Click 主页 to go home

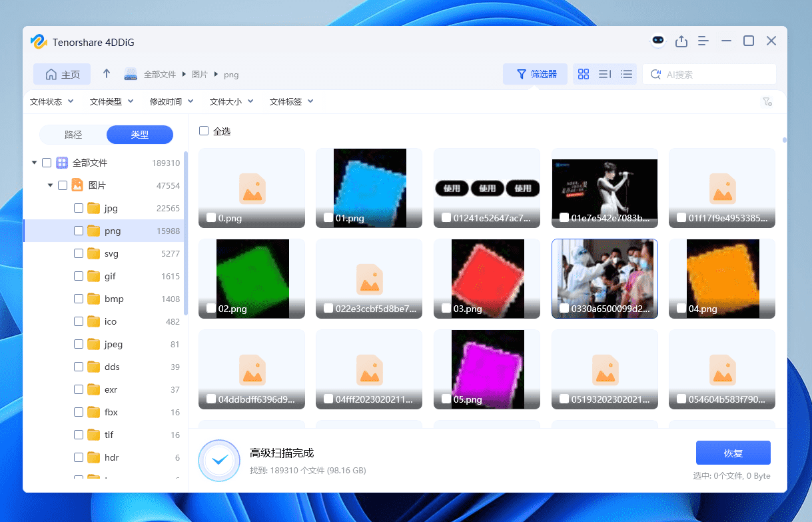pyautogui.click(x=61, y=74)
